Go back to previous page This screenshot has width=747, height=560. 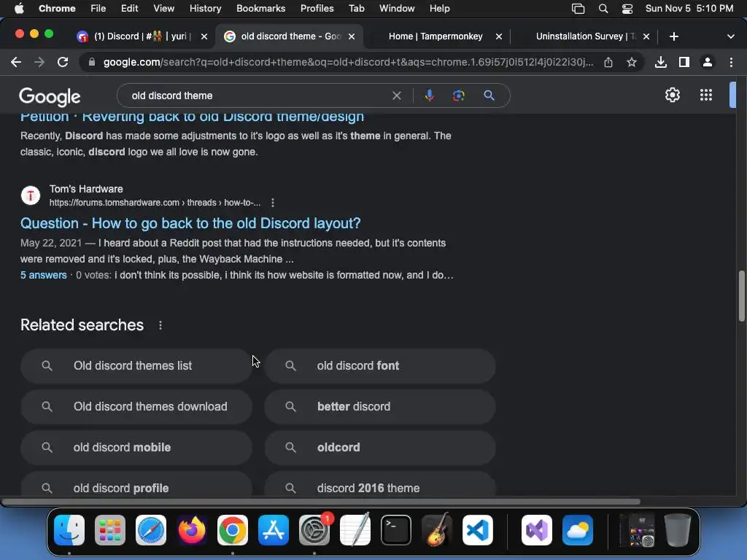click(16, 63)
